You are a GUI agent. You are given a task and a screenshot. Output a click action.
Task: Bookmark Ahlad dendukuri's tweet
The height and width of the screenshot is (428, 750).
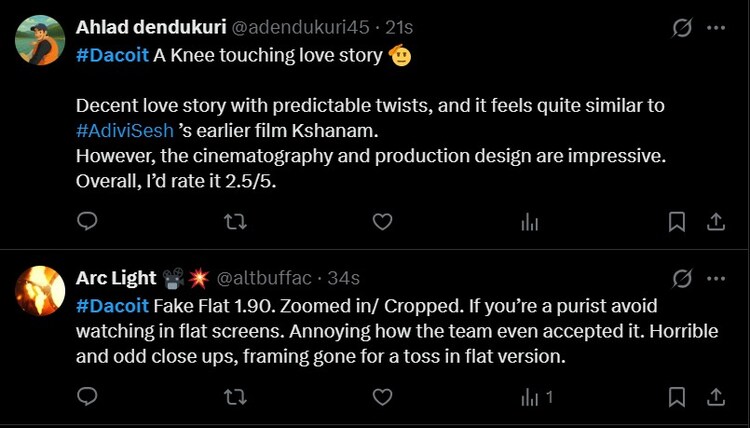(x=677, y=222)
